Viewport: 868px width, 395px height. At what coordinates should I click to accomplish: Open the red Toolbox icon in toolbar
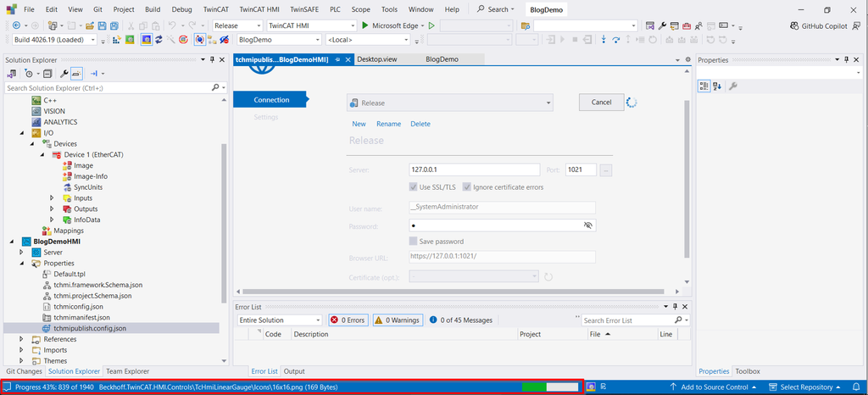coord(687,25)
